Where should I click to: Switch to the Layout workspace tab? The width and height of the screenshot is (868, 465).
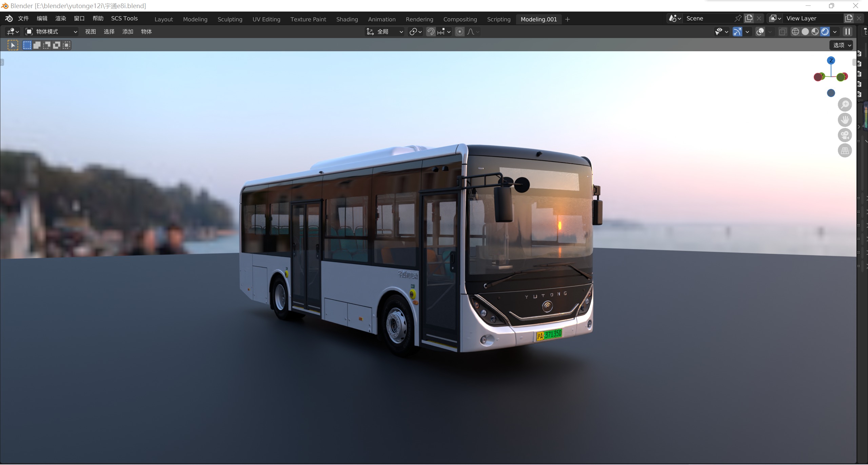(x=164, y=19)
